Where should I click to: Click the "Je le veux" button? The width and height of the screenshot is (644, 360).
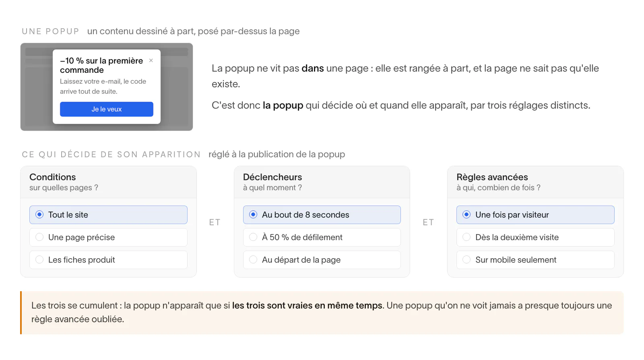click(107, 109)
